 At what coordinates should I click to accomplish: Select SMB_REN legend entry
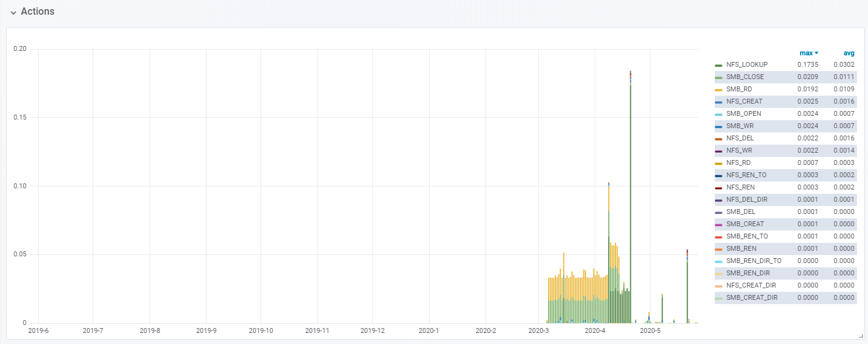741,248
